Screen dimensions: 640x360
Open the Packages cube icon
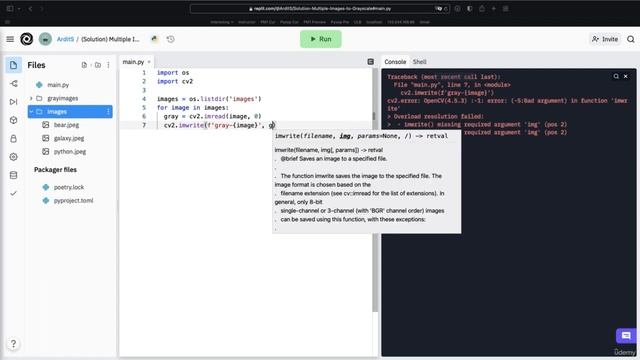[x=13, y=120]
